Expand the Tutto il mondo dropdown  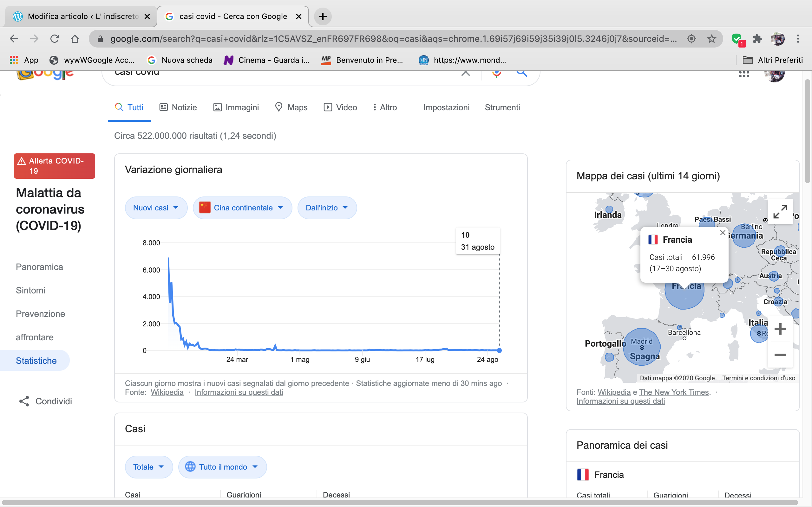point(222,467)
